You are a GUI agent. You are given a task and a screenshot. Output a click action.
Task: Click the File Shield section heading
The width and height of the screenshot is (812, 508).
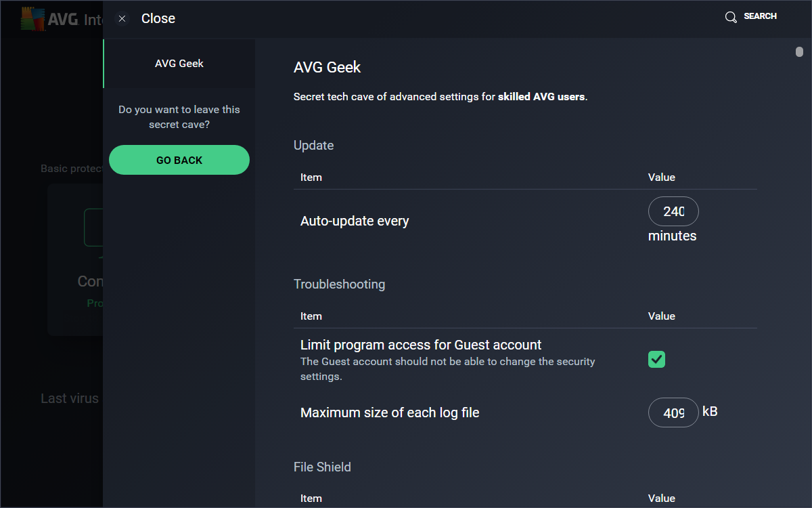(322, 467)
